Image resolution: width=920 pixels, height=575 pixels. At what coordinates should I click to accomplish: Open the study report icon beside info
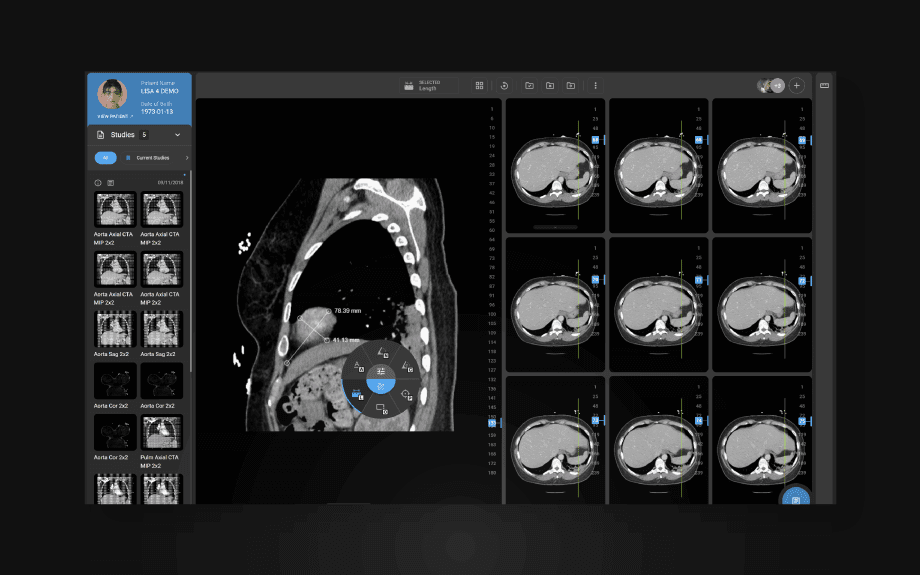110,183
